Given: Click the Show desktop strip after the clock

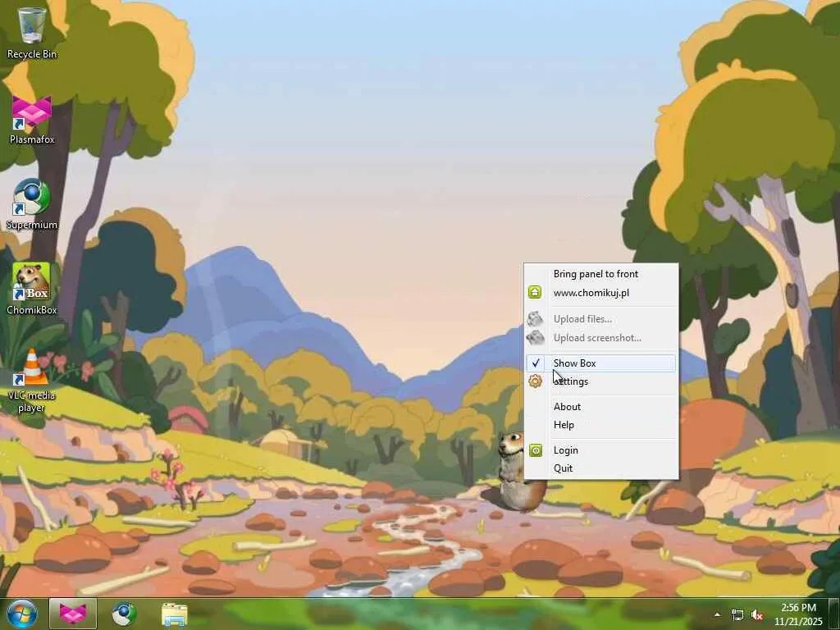Looking at the screenshot, I should pyautogui.click(x=835, y=614).
